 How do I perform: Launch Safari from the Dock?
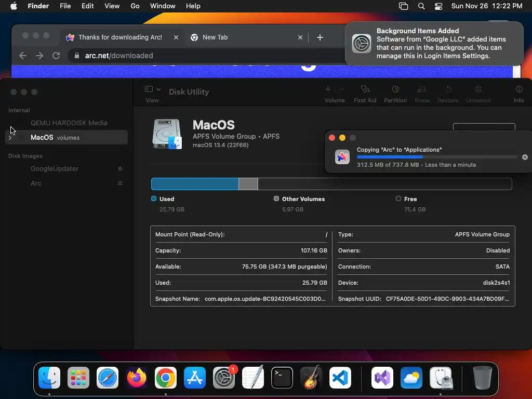(108, 378)
